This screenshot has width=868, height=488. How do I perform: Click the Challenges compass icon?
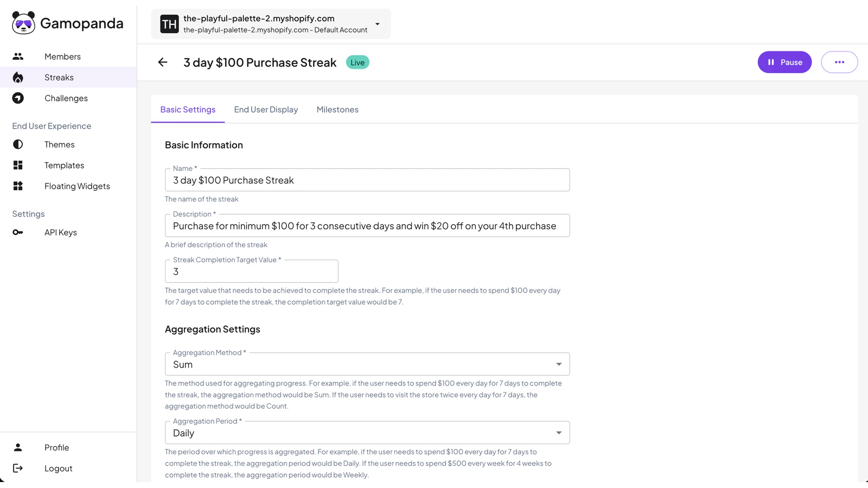(x=18, y=98)
